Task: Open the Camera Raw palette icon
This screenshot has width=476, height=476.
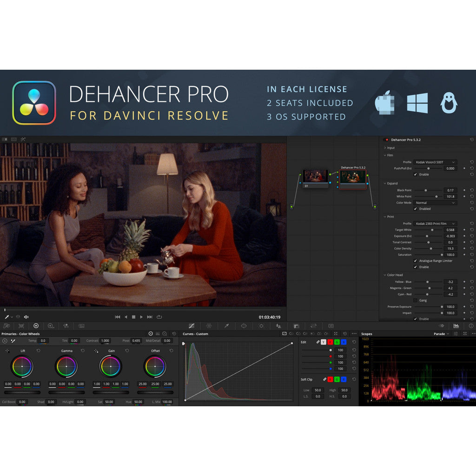Action: pyautogui.click(x=7, y=326)
